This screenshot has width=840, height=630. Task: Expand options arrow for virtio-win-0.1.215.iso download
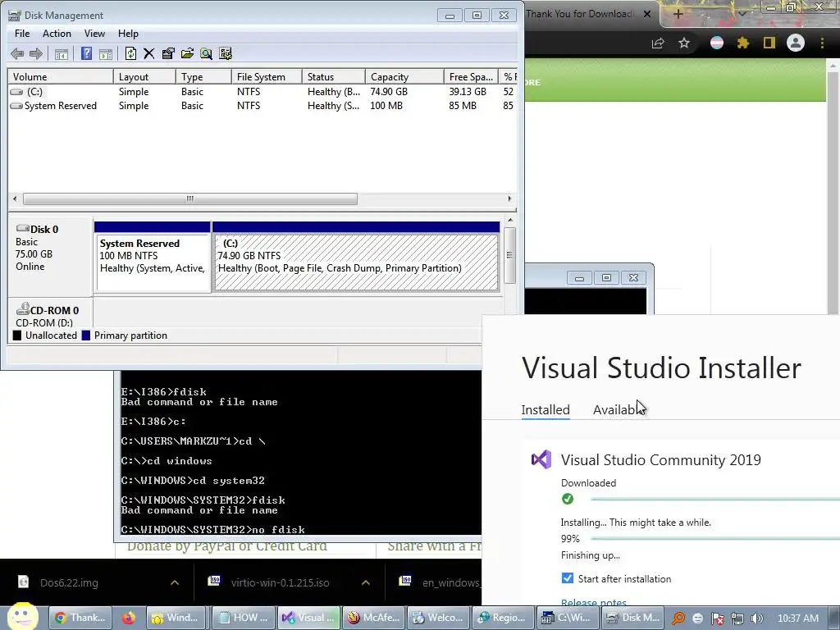366,583
